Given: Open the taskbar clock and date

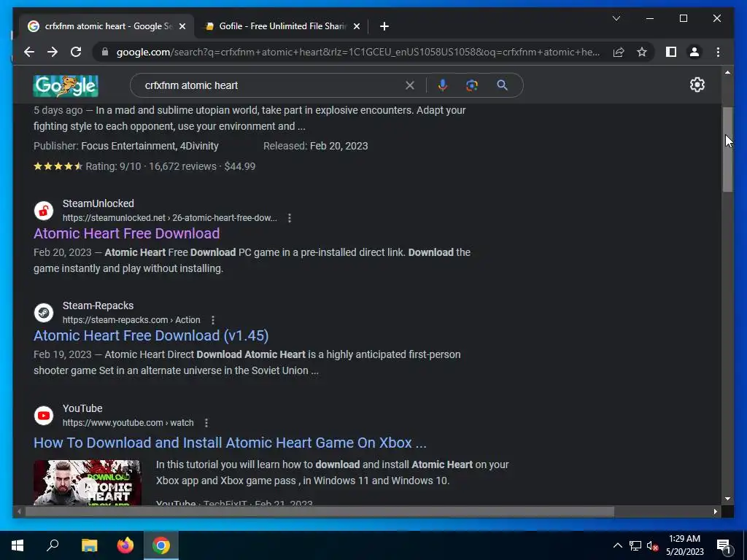Looking at the screenshot, I should (x=684, y=545).
